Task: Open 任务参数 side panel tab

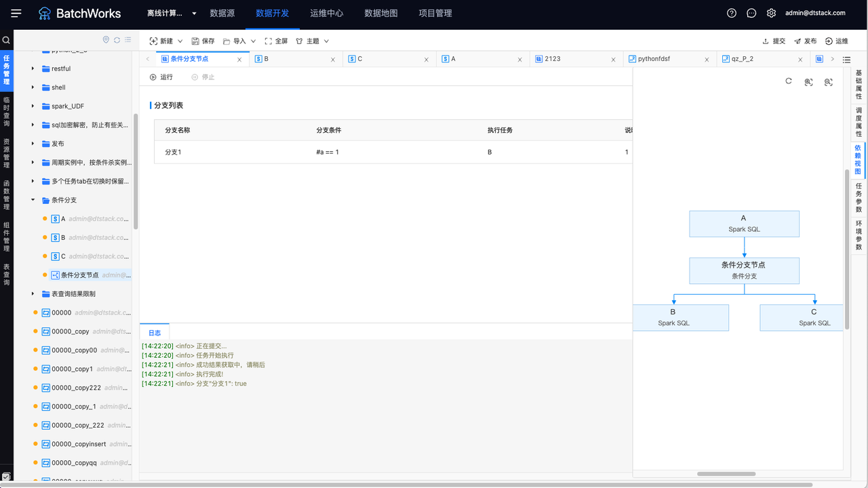Action: point(859,197)
